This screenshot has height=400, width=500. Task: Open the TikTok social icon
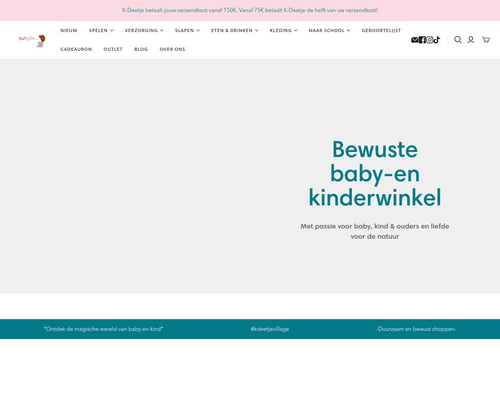coord(437,40)
